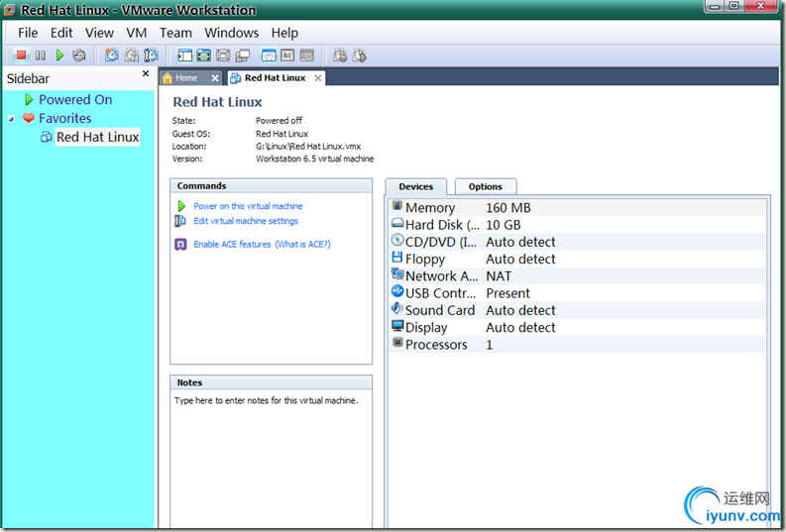The image size is (786, 532).
Task: Switch to the Home tab
Action: click(186, 78)
